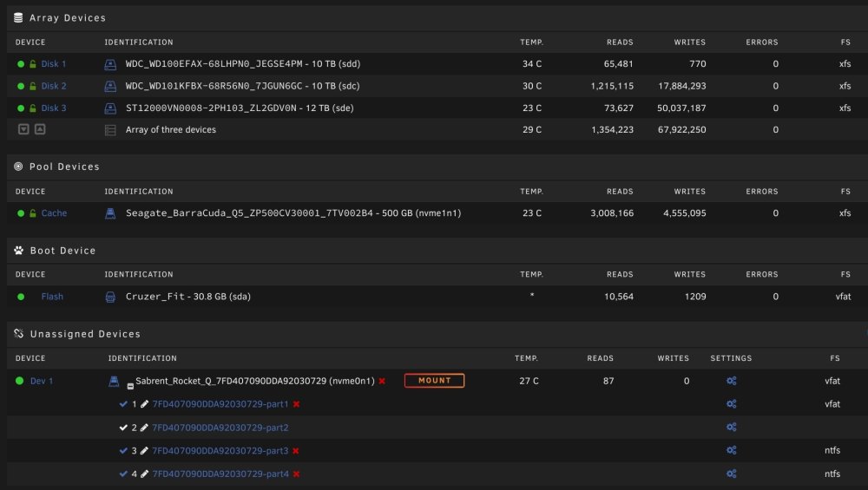
Task: Click the Dev 1 green status indicator
Action: click(19, 381)
